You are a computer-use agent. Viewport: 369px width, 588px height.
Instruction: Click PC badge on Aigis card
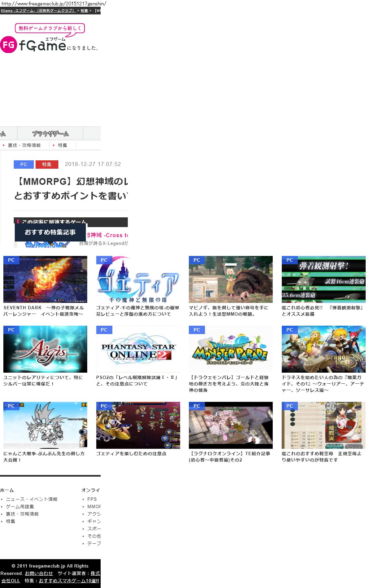coord(11,330)
